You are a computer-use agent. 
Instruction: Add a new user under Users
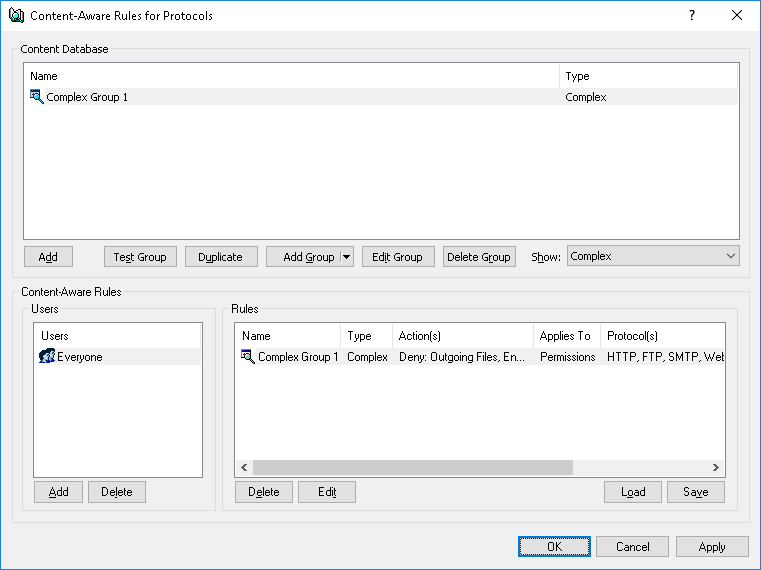(x=58, y=492)
